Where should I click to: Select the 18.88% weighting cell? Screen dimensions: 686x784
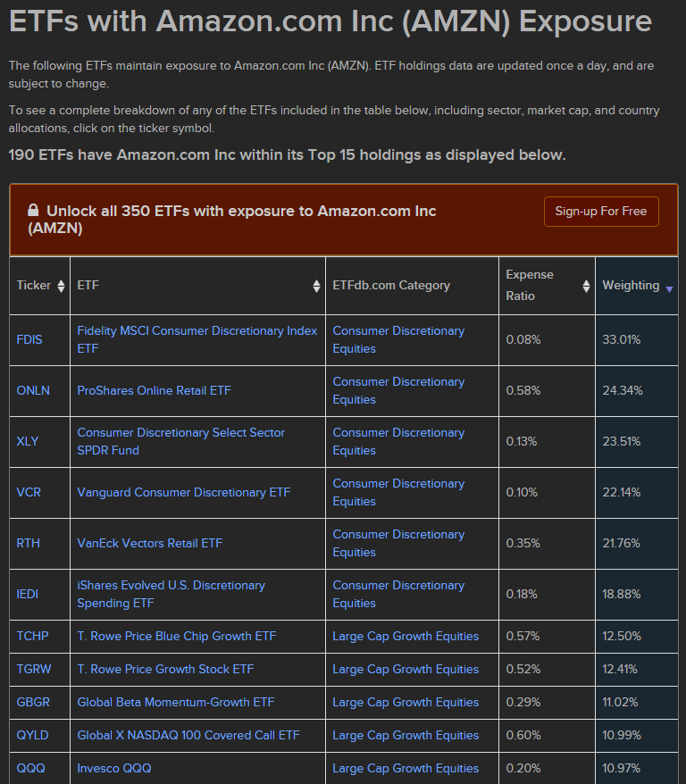637,595
